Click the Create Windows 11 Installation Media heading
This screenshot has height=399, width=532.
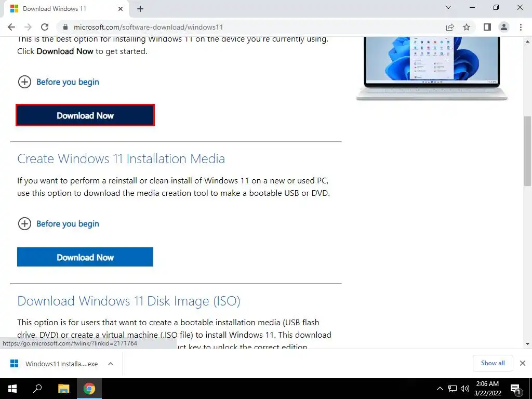point(121,158)
